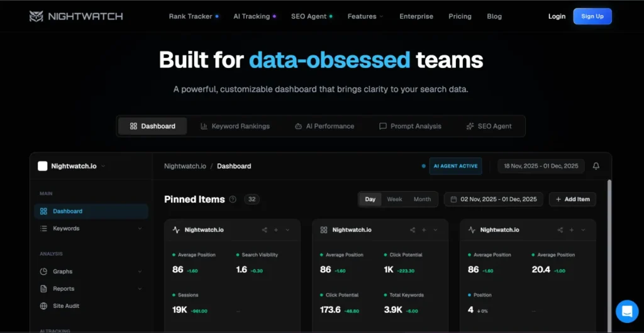Collapse the first Nightwatch.io card chevron
Image resolution: width=644 pixels, height=333 pixels.
pos(287,230)
